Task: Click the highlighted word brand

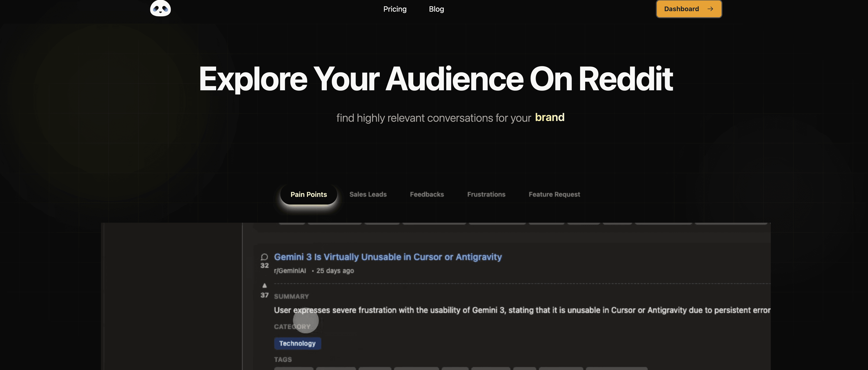Action: [x=550, y=117]
